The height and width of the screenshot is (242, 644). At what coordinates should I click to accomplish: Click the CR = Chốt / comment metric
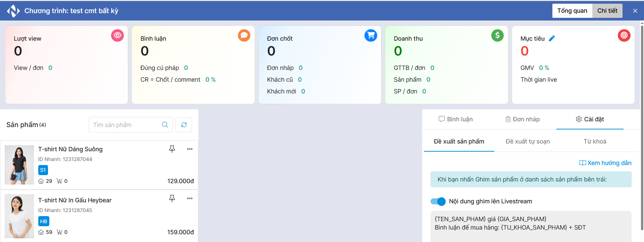[178, 80]
